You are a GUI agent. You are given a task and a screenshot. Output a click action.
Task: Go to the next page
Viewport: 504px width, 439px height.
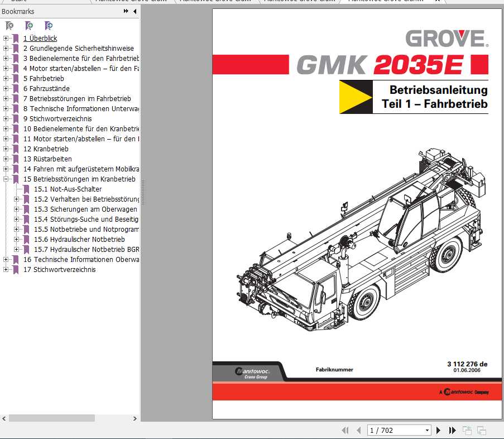438,430
